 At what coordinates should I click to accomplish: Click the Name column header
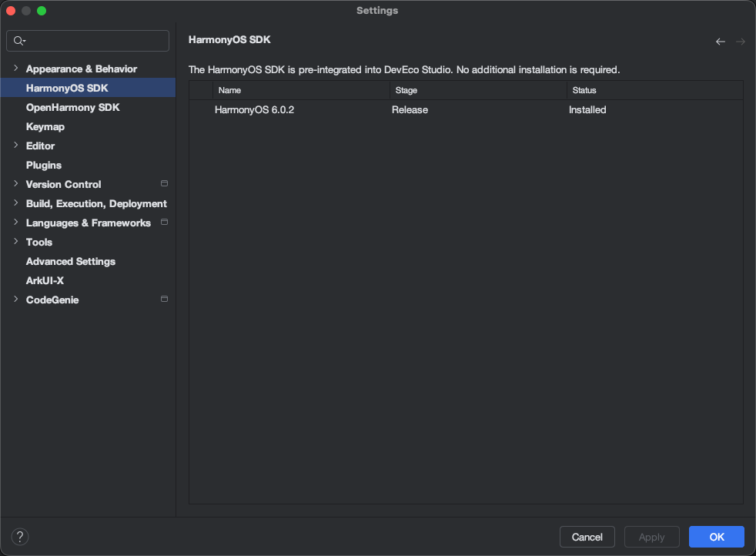pos(301,90)
